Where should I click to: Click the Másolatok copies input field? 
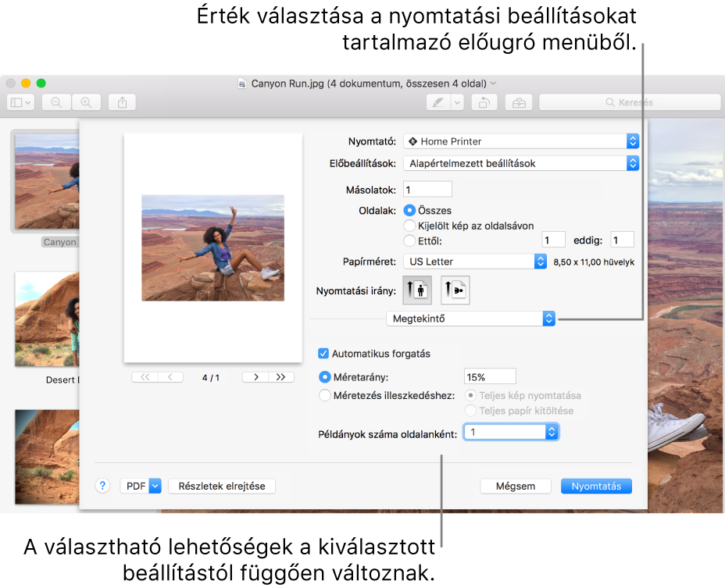click(x=427, y=190)
